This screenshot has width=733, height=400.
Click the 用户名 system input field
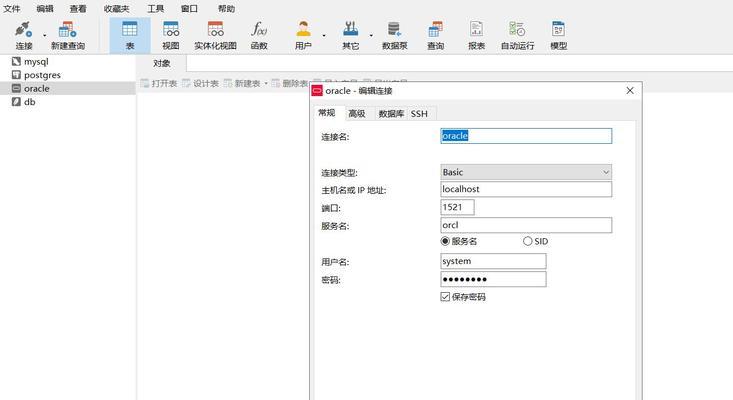[x=493, y=261]
